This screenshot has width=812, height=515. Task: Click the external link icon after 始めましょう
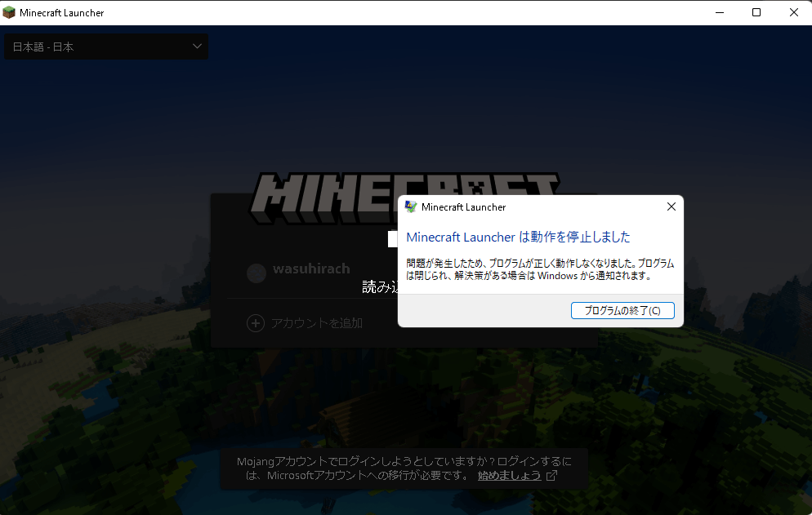552,475
